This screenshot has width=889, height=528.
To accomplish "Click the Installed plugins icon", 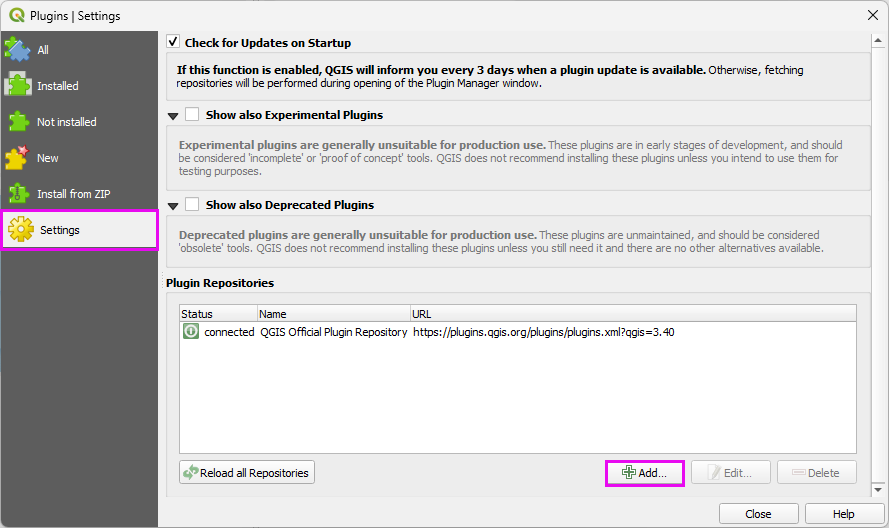I will tap(18, 85).
